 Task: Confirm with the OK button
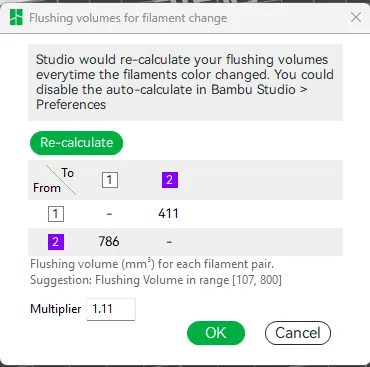(216, 333)
